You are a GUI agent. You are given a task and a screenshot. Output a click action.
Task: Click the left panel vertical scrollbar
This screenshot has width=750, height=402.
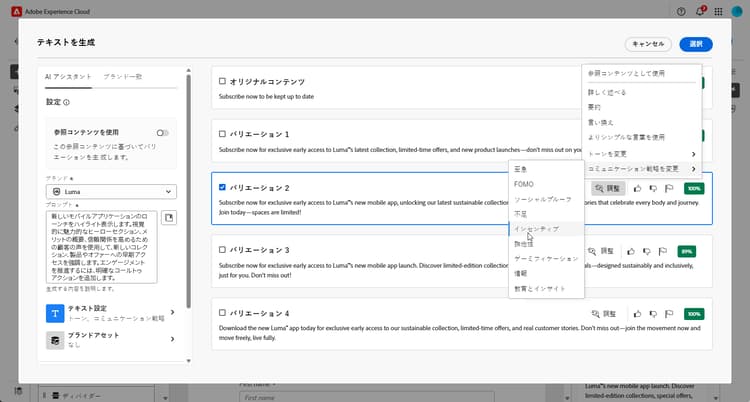188,191
